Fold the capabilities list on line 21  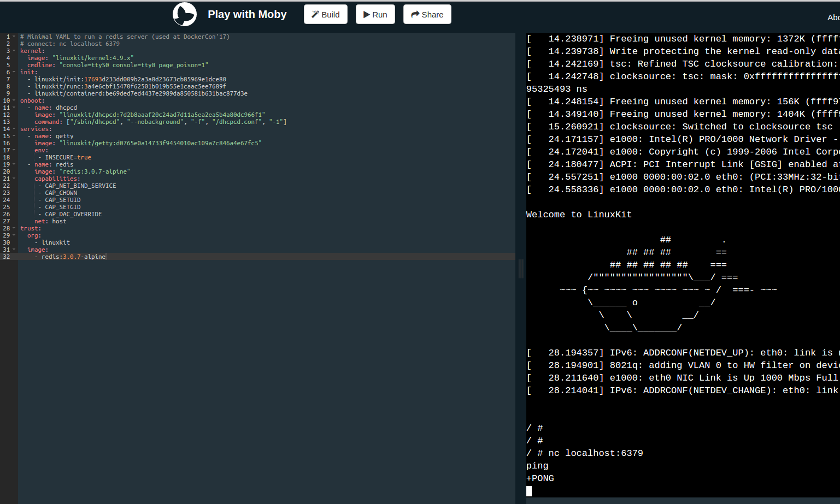(14, 179)
